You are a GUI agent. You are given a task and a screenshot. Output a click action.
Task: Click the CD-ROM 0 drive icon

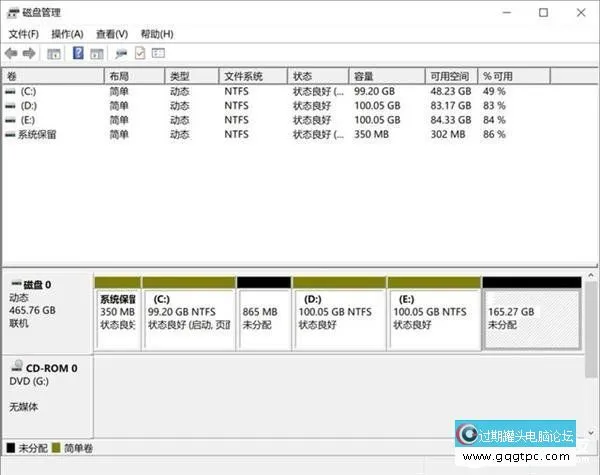coord(16,368)
